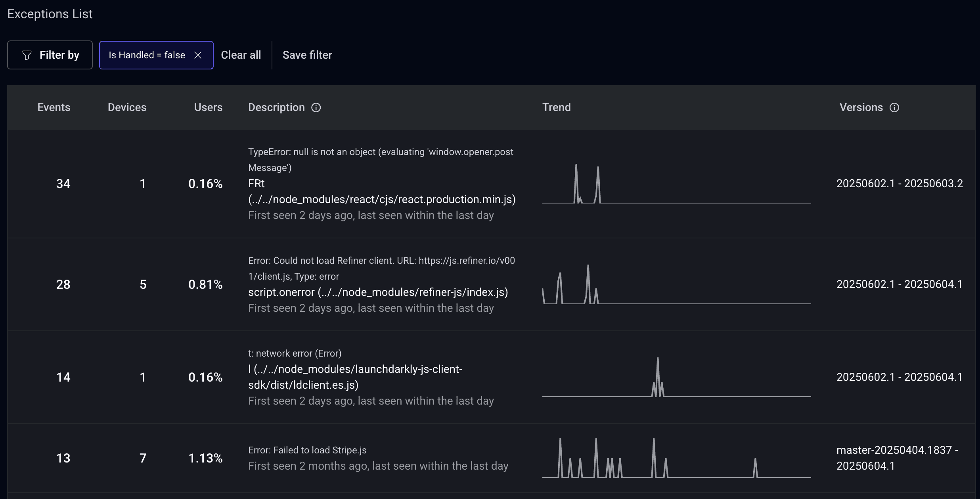Click Save filter
This screenshot has height=499, width=980.
307,55
